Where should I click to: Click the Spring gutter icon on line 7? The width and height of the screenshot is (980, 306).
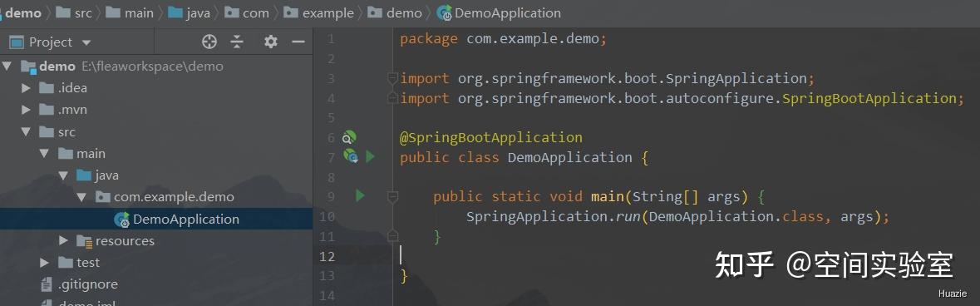point(351,155)
